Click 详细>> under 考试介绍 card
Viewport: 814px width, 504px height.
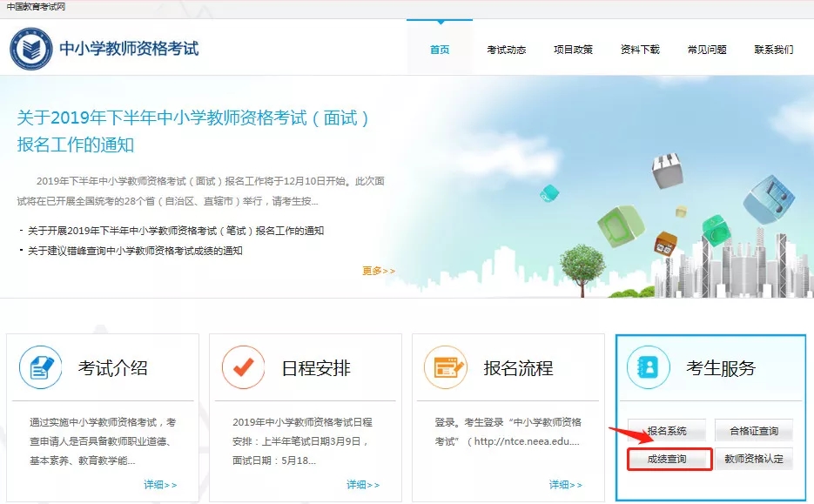158,485
